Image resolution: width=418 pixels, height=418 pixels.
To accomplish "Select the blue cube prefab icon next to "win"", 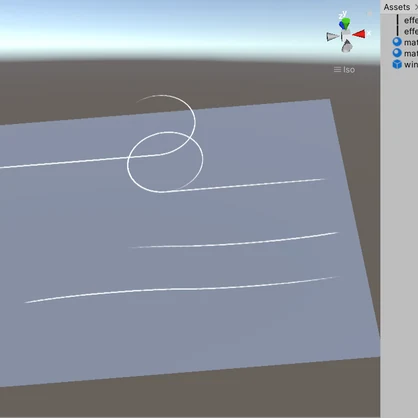I will 397,64.
